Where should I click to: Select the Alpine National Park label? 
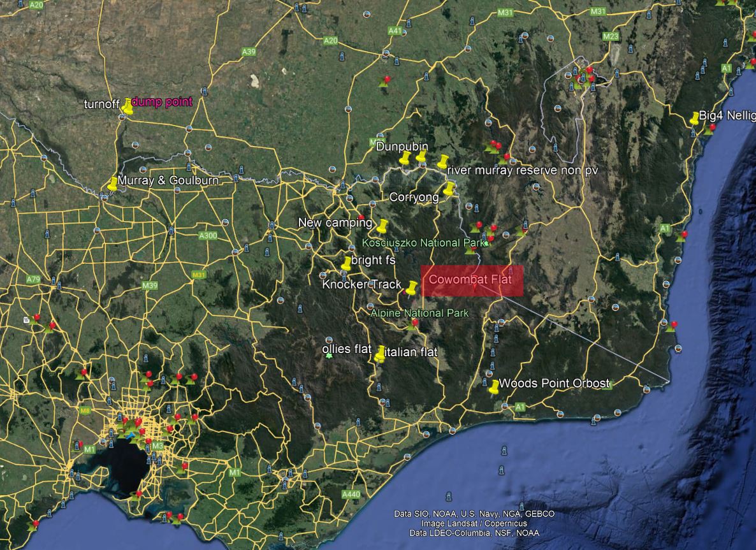tap(419, 313)
